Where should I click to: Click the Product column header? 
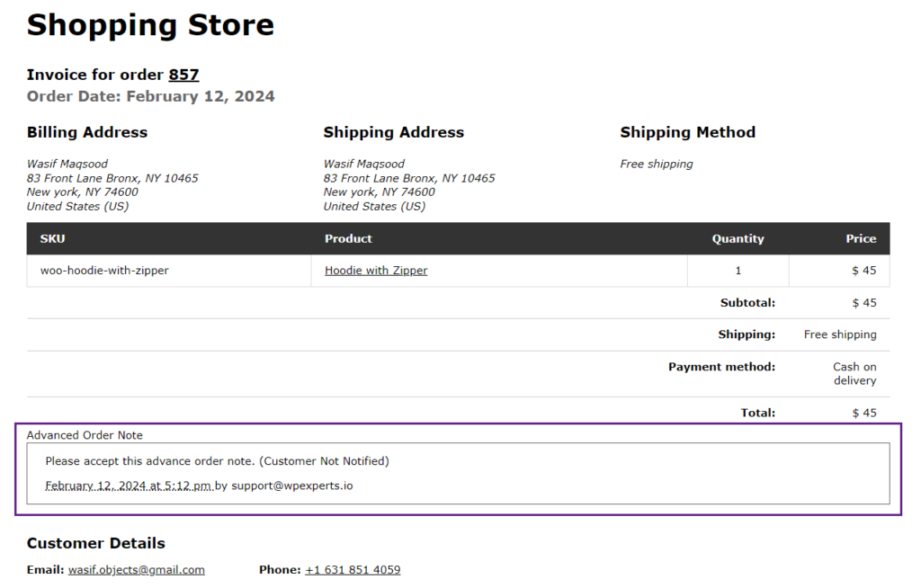[348, 238]
